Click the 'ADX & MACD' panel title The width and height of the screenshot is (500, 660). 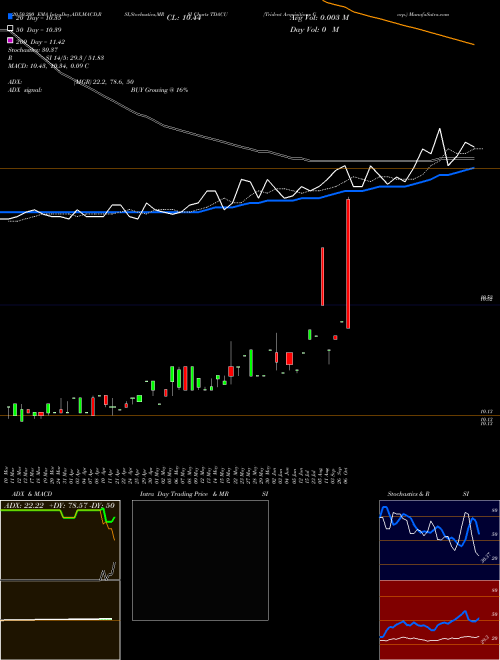coord(32,494)
